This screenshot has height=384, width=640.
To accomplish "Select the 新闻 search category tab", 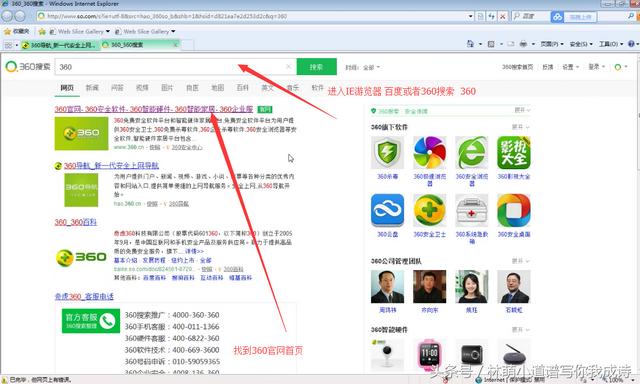I will click(x=92, y=88).
